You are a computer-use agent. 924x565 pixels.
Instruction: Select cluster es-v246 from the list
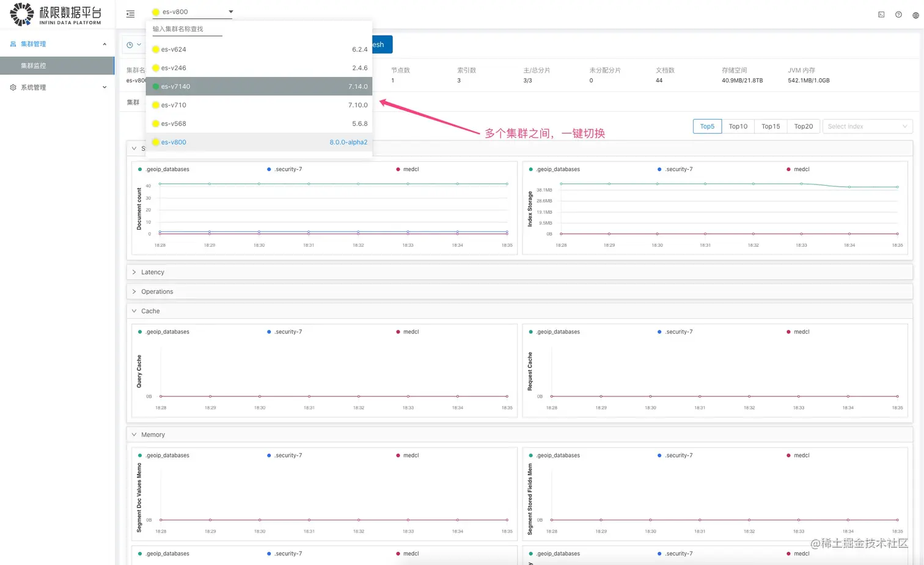tap(259, 68)
